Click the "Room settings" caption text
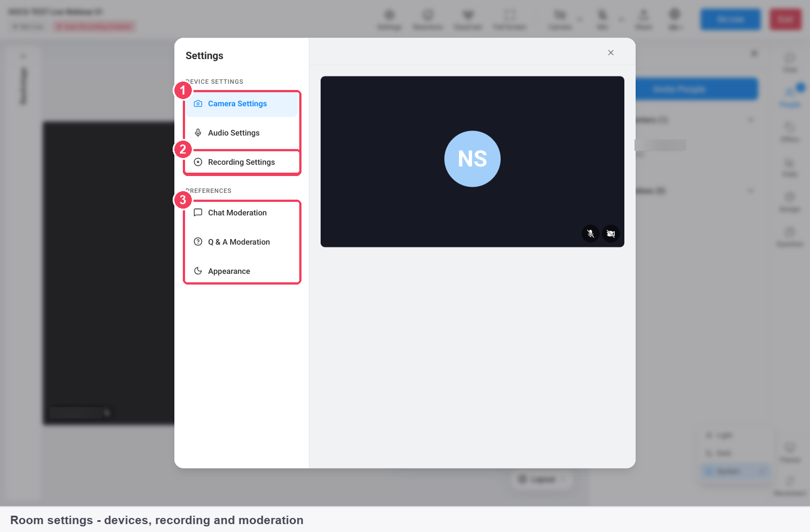 point(157,520)
